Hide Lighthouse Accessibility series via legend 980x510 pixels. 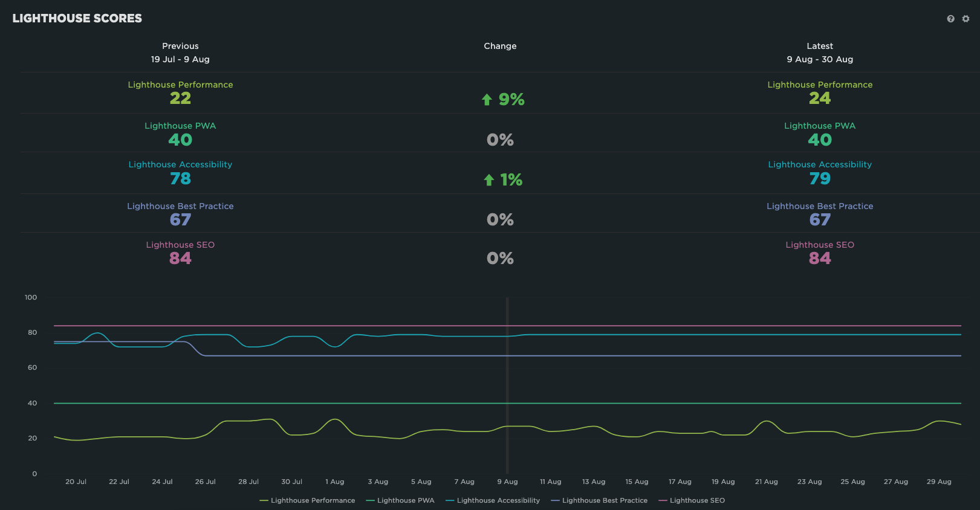(x=493, y=500)
